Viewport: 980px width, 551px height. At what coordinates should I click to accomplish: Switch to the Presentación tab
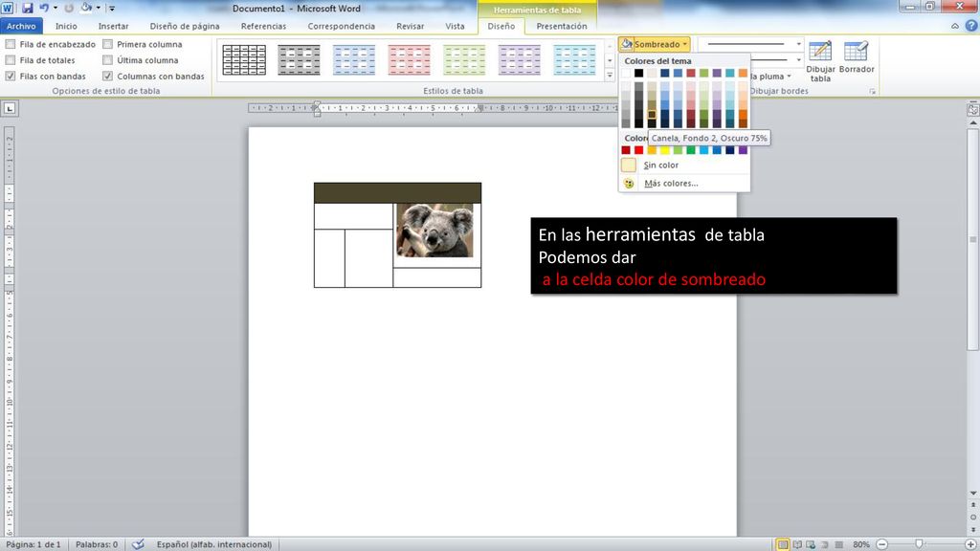coord(561,26)
